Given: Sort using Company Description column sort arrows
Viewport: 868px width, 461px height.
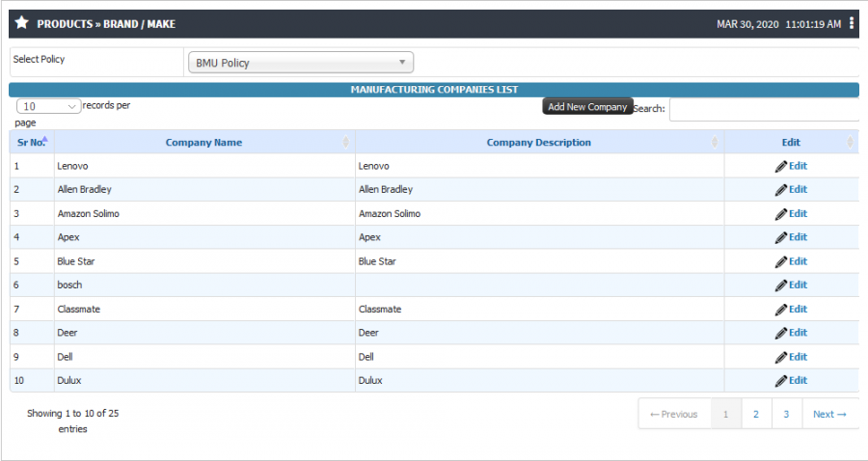Looking at the screenshot, I should [x=715, y=142].
